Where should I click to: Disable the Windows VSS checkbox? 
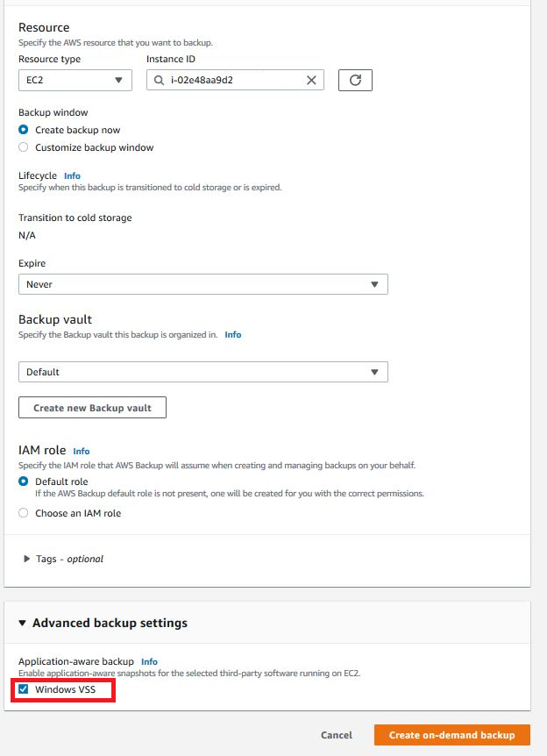24,689
